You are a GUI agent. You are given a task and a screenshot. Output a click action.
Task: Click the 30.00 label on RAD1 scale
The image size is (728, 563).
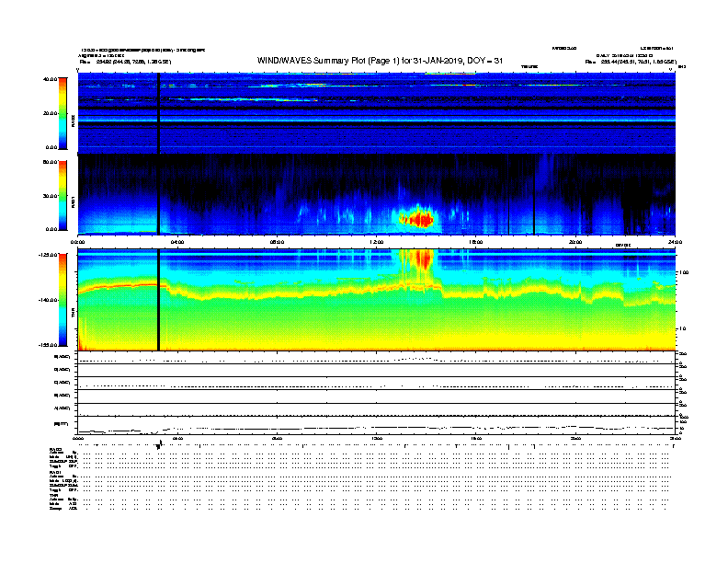tap(51, 196)
